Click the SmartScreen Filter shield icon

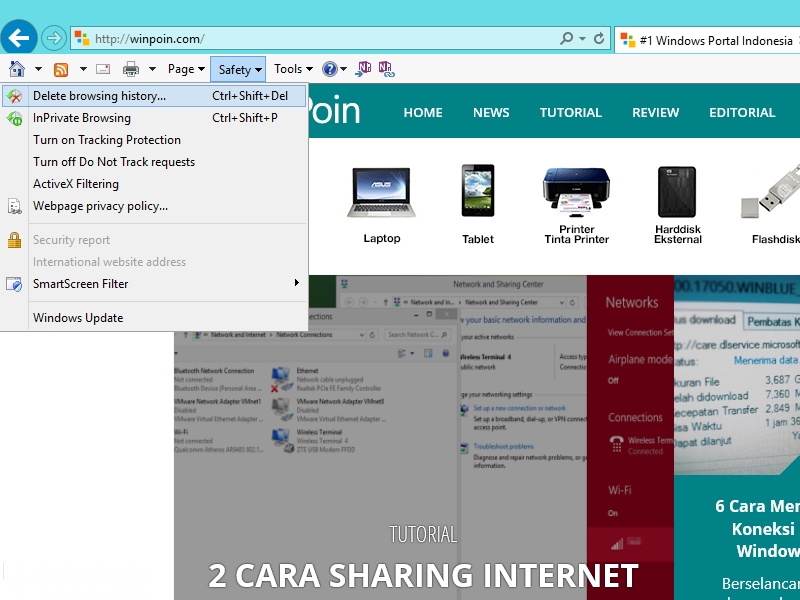coord(14,284)
